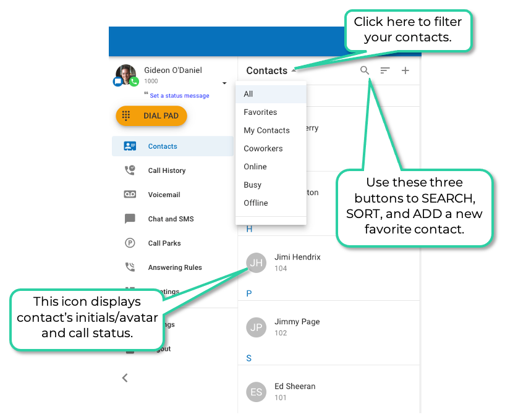Open Call Parks in sidebar
The image size is (505, 420).
click(164, 243)
